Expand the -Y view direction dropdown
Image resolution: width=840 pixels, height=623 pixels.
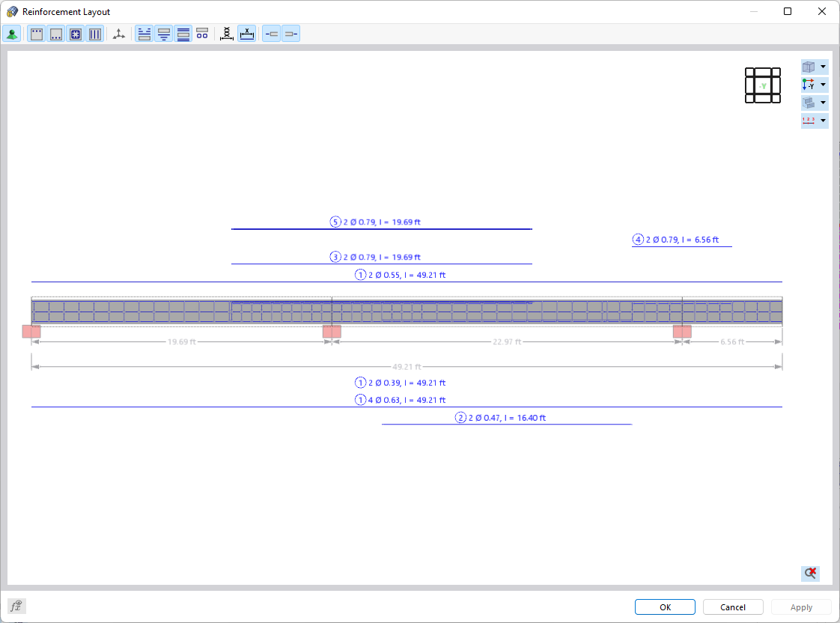(823, 85)
